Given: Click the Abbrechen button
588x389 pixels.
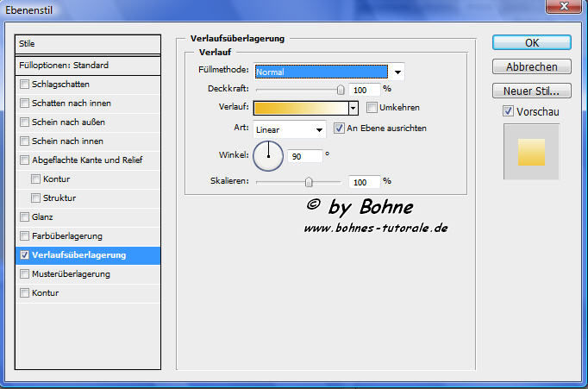Looking at the screenshot, I should coord(531,66).
